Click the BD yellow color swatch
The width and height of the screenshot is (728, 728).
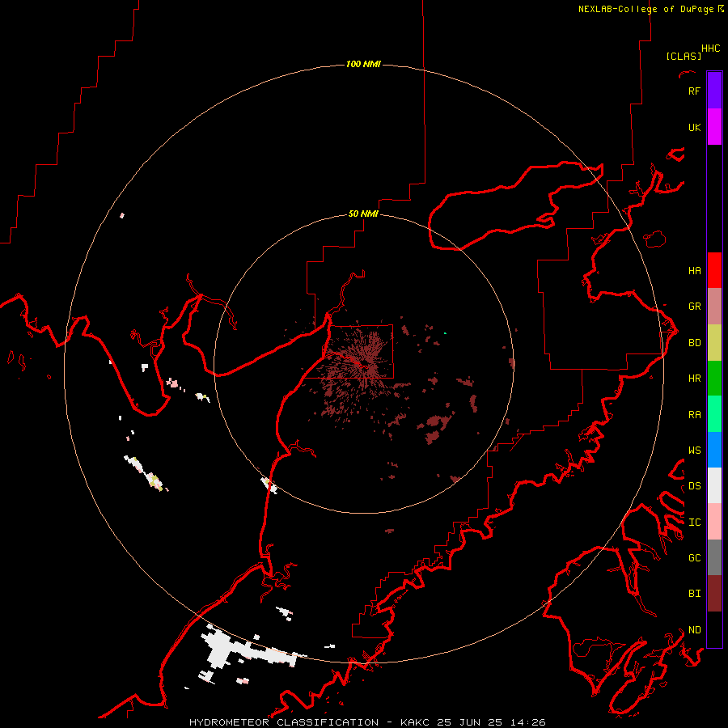coord(714,343)
